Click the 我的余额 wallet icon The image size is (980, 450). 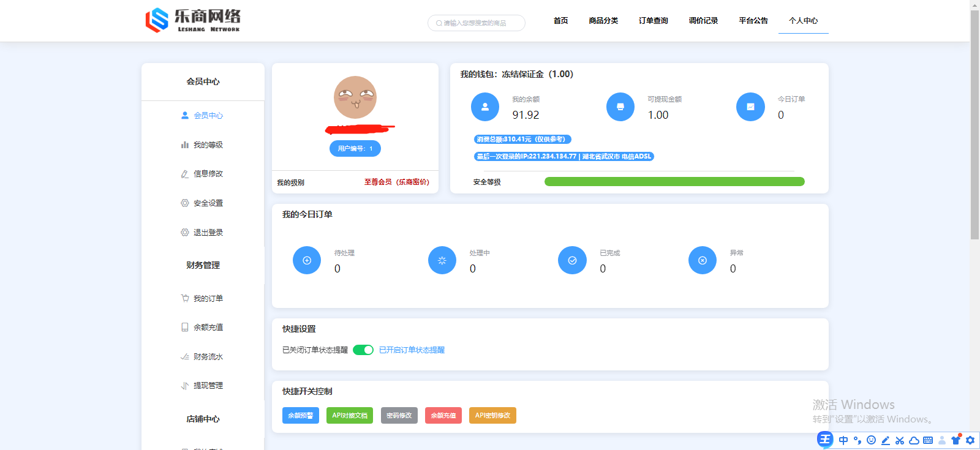point(485,107)
